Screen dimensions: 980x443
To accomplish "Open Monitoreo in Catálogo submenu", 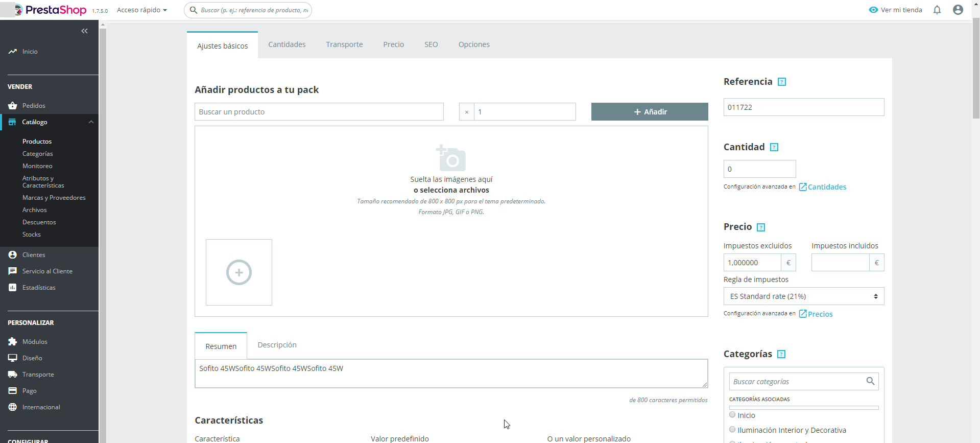I will (37, 166).
